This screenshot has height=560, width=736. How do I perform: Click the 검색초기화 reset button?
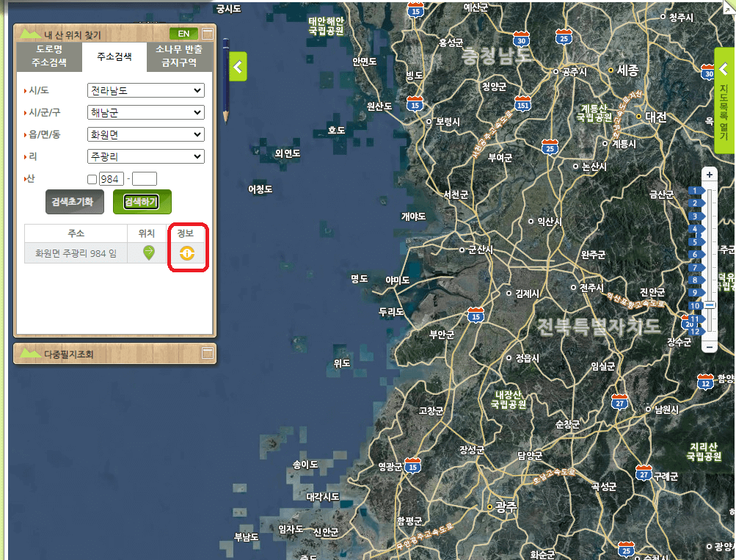pos(75,202)
